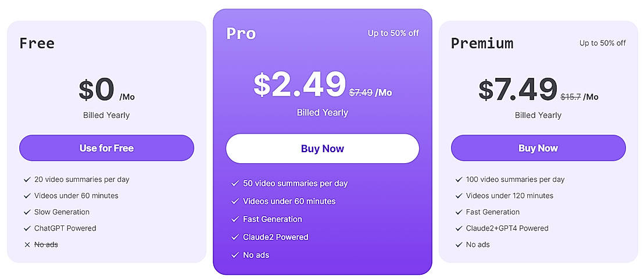Click checkmark beside 20 video summaries per day

click(x=27, y=180)
